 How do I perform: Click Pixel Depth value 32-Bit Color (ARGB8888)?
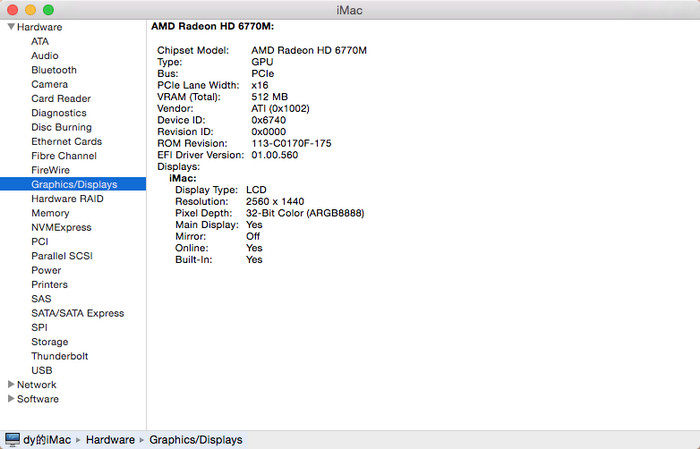(x=305, y=212)
